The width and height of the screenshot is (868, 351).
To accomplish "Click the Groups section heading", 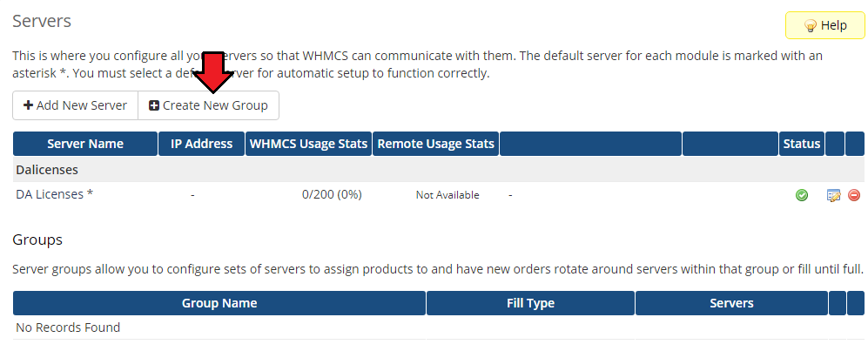I will click(37, 240).
